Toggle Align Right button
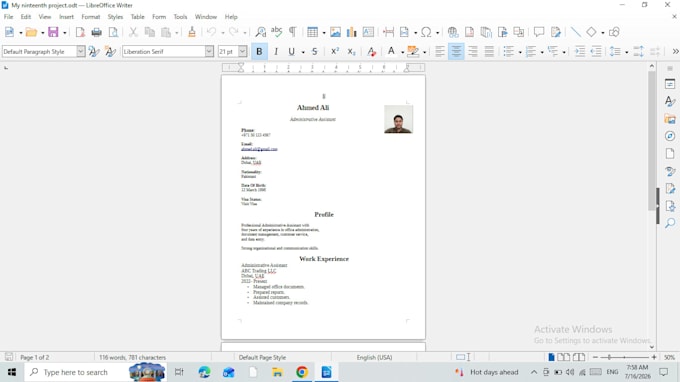 point(473,52)
